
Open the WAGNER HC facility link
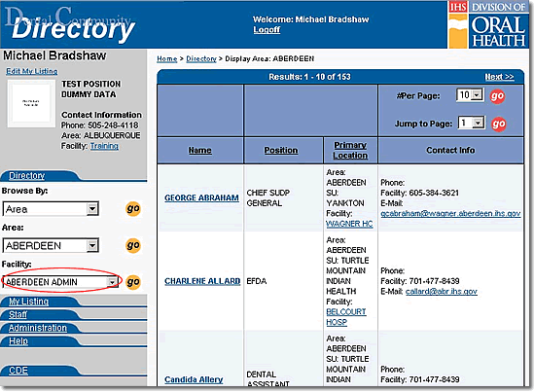[349, 224]
